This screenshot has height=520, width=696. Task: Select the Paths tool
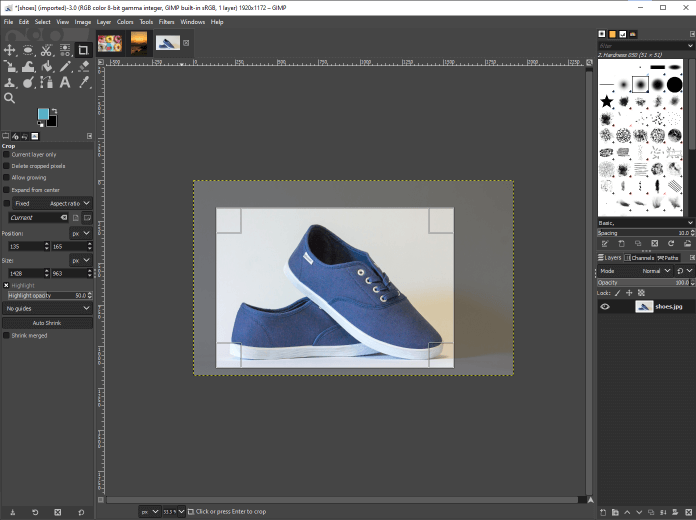click(x=46, y=83)
